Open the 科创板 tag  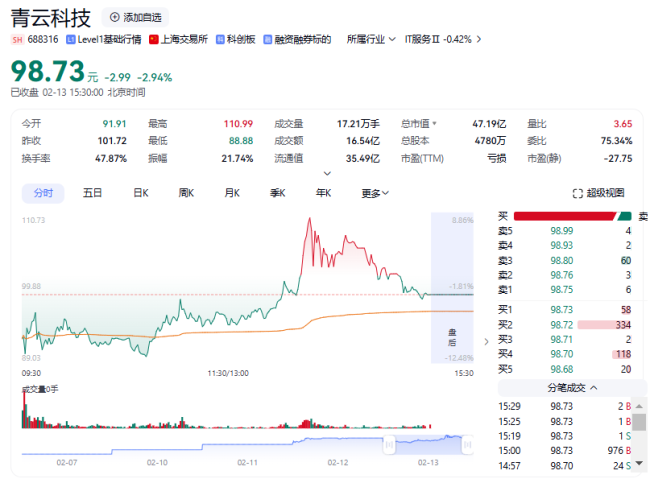[235, 39]
